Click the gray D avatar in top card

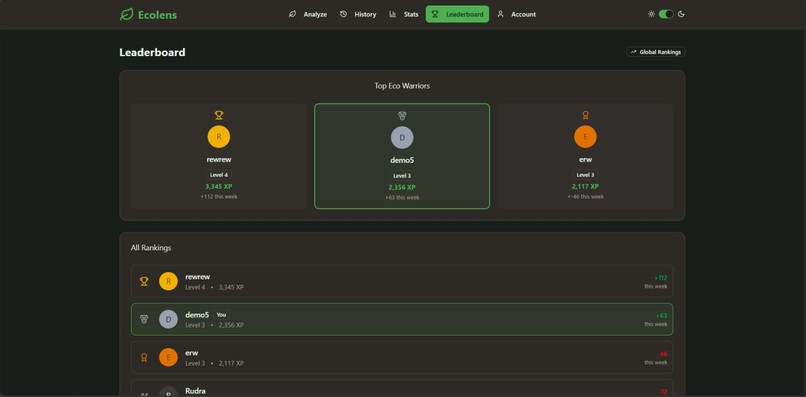[402, 138]
